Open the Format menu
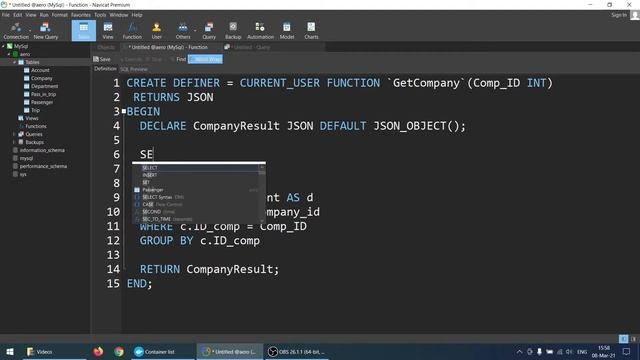The image size is (640, 360). point(60,15)
